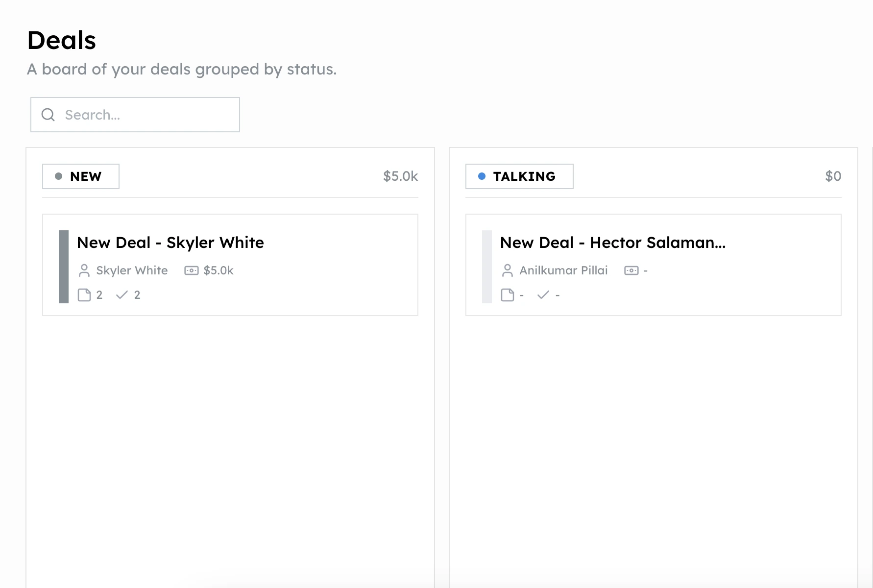Viewport: 873px width, 588px height.
Task: Click the checkmark icon on Hector Salamanca deal
Action: click(543, 295)
